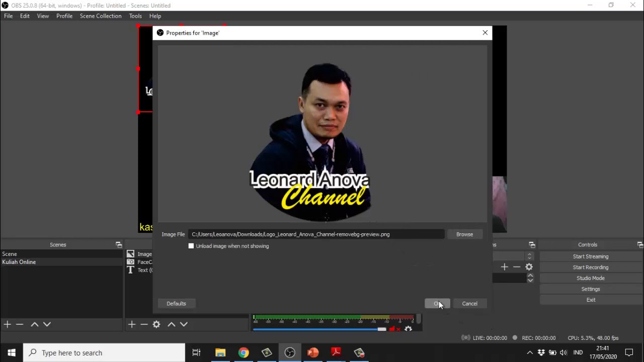Open the Edit menu
Viewport: 644px width, 362px height.
(x=25, y=16)
